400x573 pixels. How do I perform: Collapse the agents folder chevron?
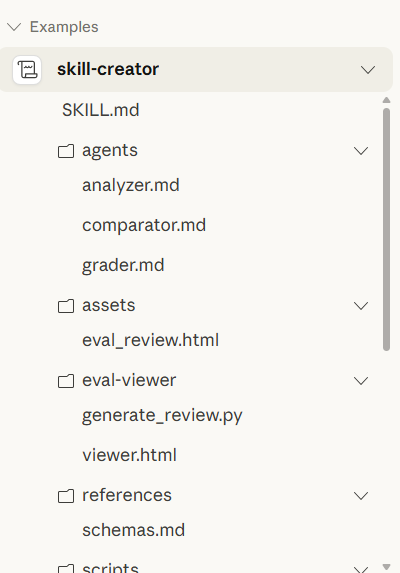(361, 151)
